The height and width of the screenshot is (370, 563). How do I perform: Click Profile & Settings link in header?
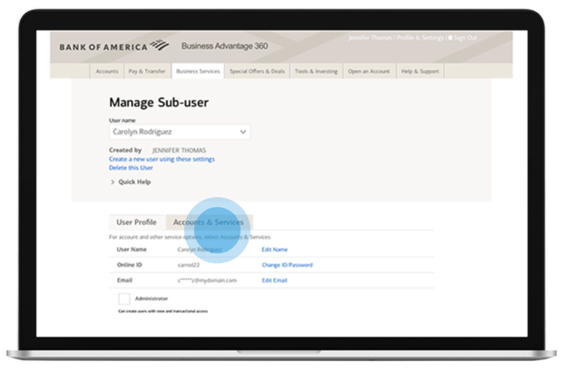420,38
